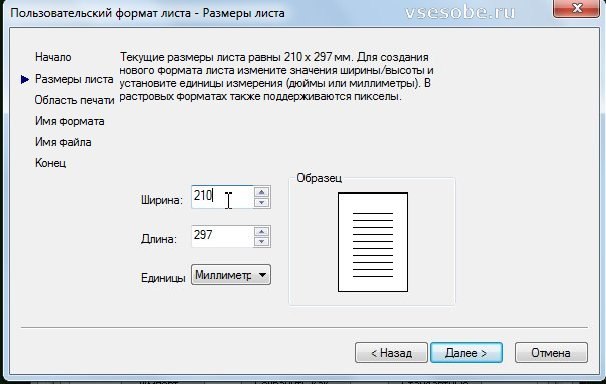Decrease the Длина value with the down arrow
This screenshot has height=384, width=606.
(262, 241)
